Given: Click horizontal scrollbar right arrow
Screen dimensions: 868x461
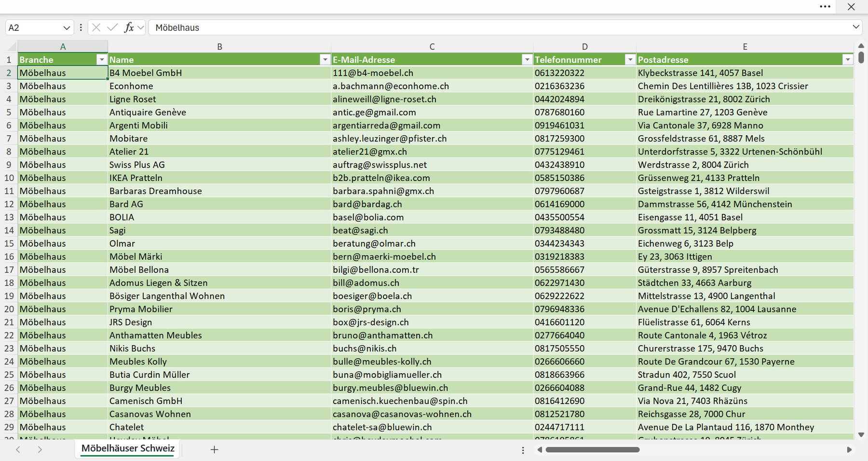Looking at the screenshot, I should pos(849,450).
